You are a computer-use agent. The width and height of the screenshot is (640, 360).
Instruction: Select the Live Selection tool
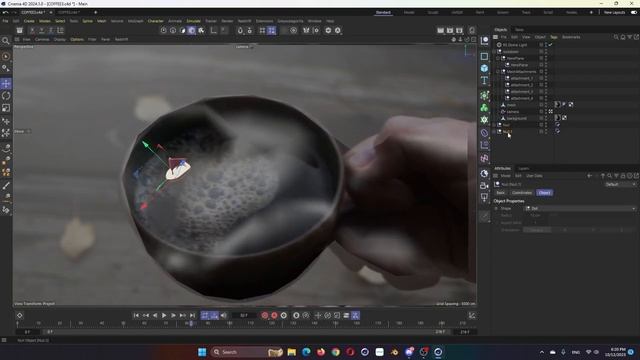pos(6,56)
